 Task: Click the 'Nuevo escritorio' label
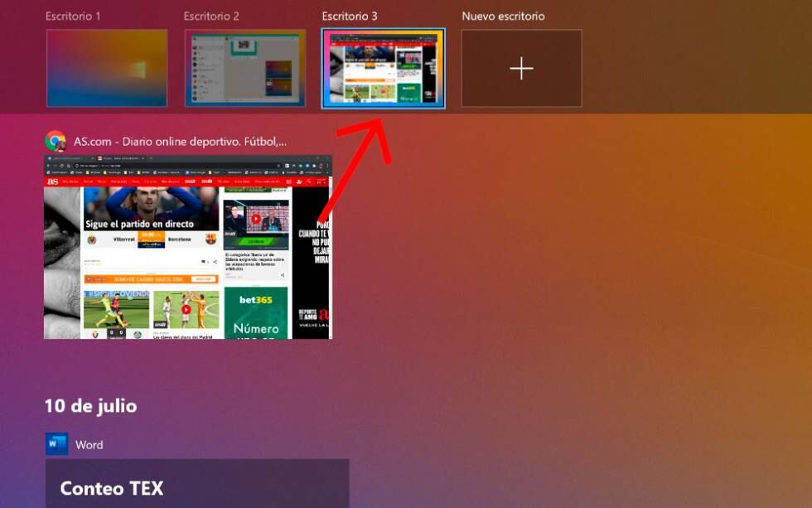pyautogui.click(x=504, y=16)
